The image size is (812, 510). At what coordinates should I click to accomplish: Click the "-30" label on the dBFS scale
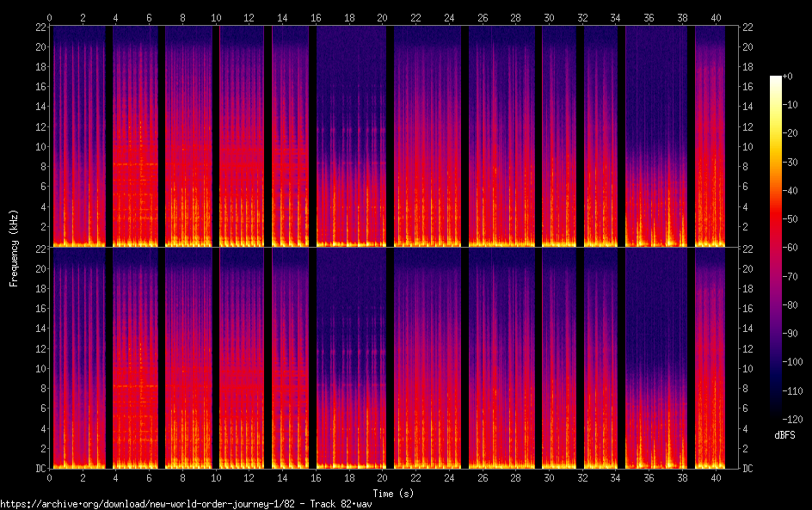coord(790,163)
